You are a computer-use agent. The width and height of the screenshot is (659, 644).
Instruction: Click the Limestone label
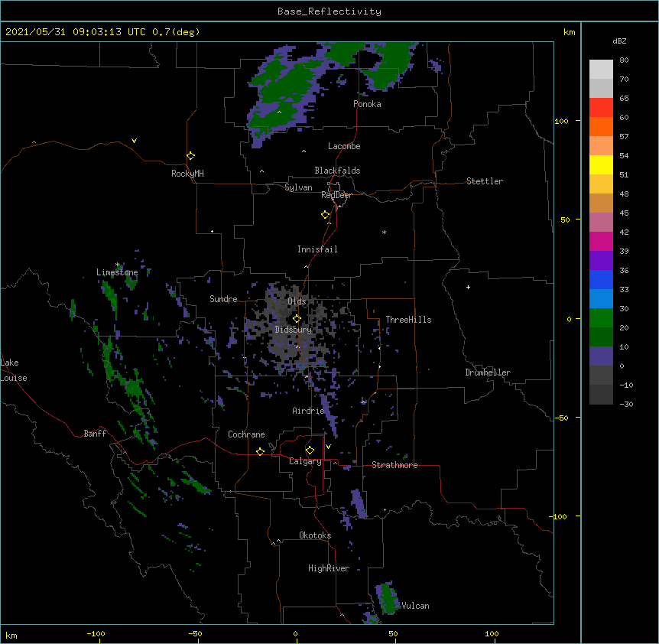(117, 272)
